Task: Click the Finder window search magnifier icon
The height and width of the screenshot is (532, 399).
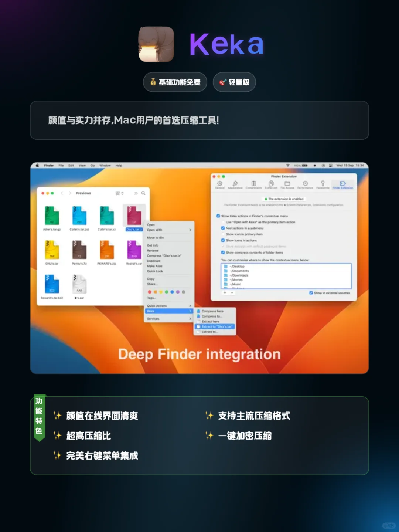Action: (x=143, y=193)
